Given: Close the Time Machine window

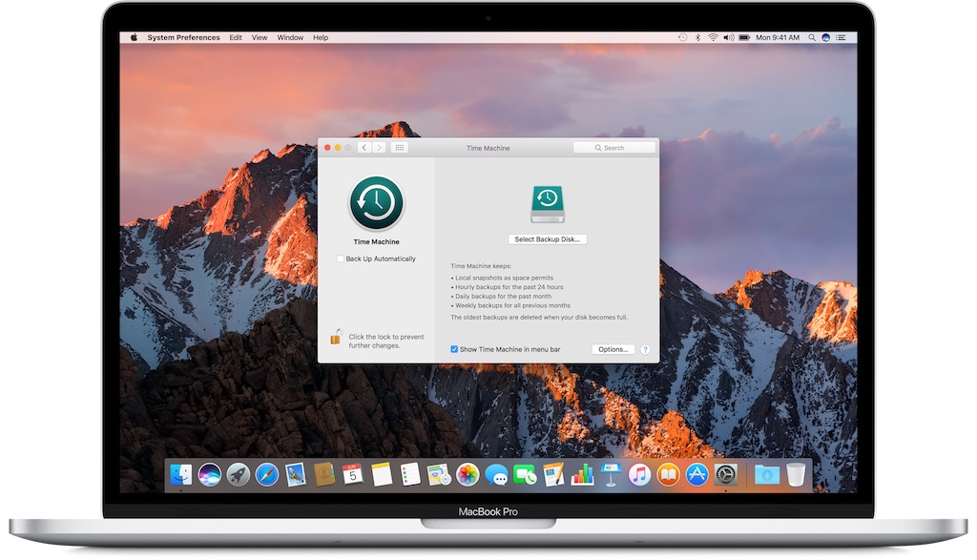Looking at the screenshot, I should point(328,148).
